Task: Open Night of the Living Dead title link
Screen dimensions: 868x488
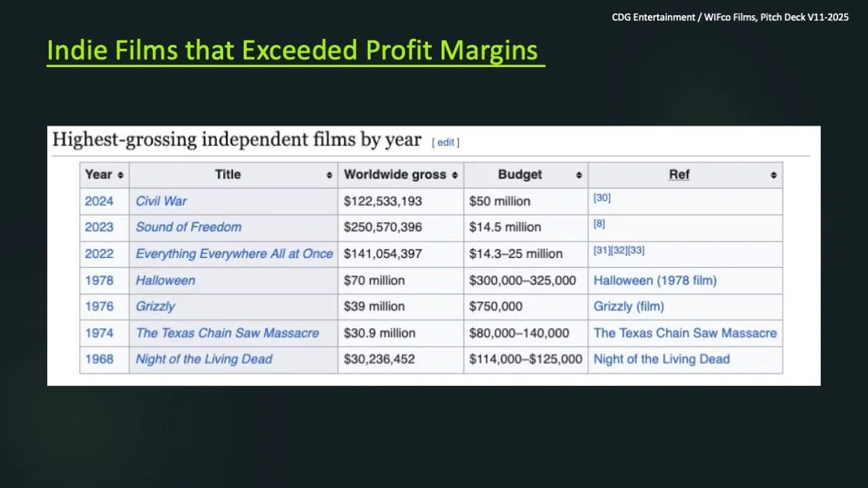Action: tap(204, 359)
